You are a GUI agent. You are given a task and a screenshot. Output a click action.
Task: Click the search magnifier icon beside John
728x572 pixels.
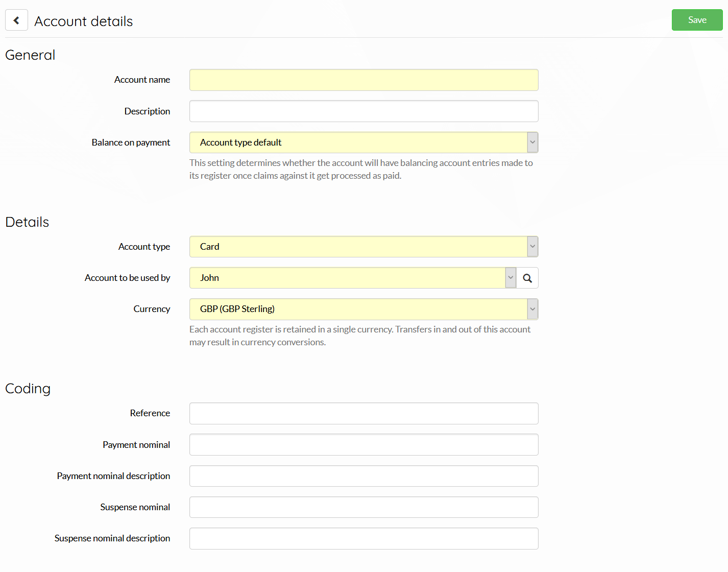tap(527, 278)
